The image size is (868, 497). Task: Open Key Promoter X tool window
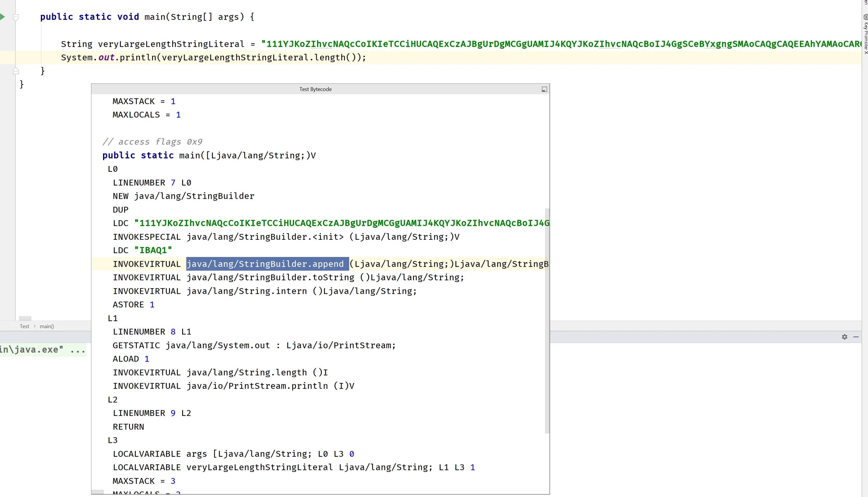[x=866, y=38]
